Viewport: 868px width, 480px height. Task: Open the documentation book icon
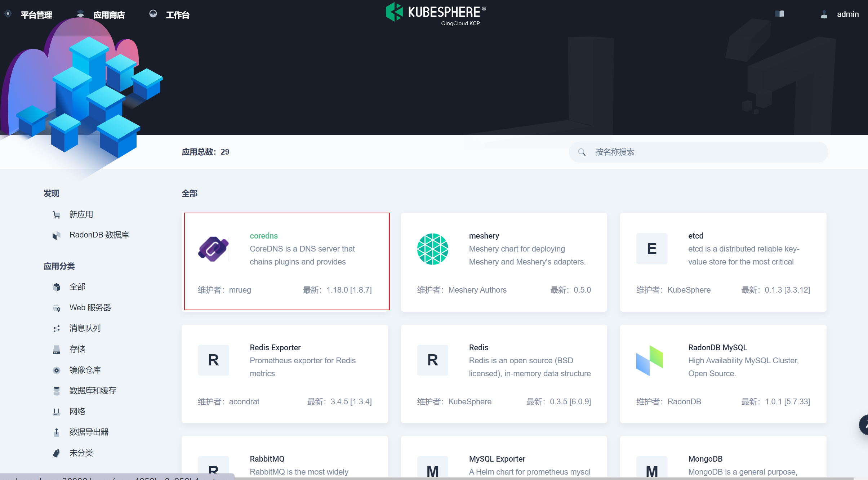(780, 14)
